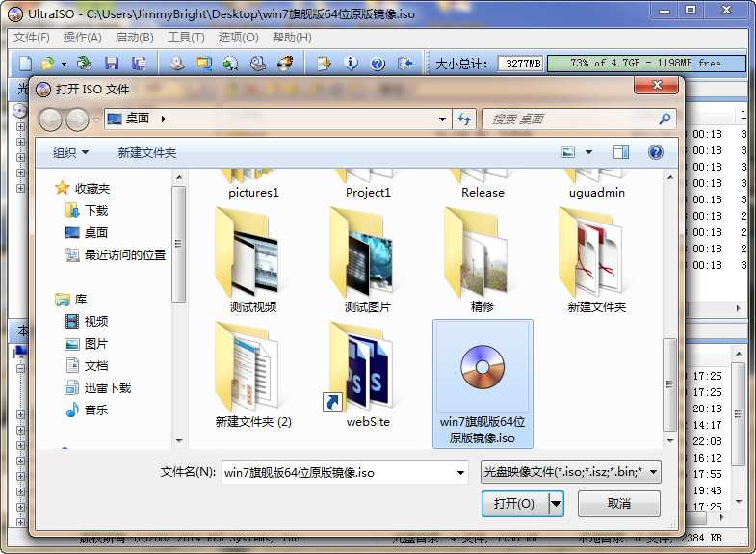Select 桌面 in the favorites list
Image resolution: width=756 pixels, height=554 pixels.
86,232
